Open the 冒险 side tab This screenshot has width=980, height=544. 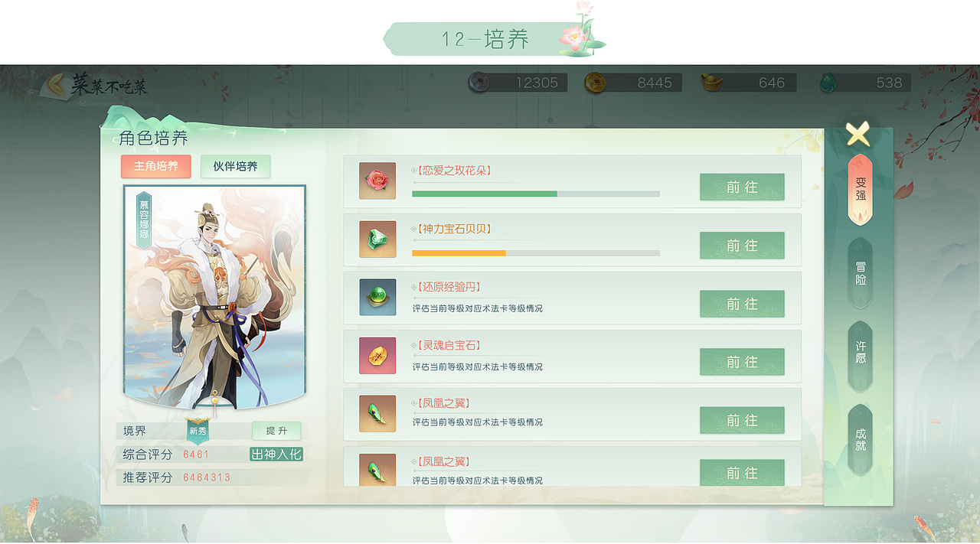coord(861,273)
